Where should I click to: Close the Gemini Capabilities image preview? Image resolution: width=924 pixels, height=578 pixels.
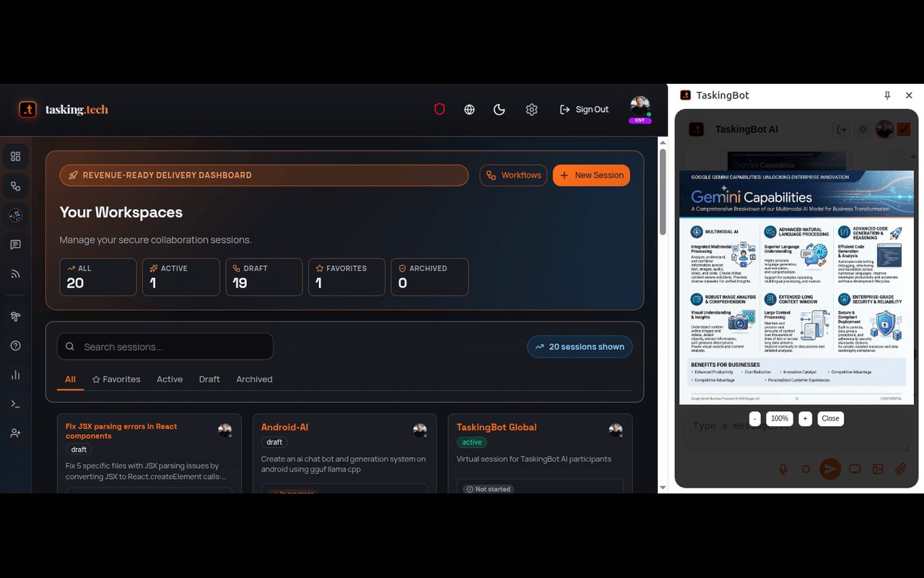point(830,418)
